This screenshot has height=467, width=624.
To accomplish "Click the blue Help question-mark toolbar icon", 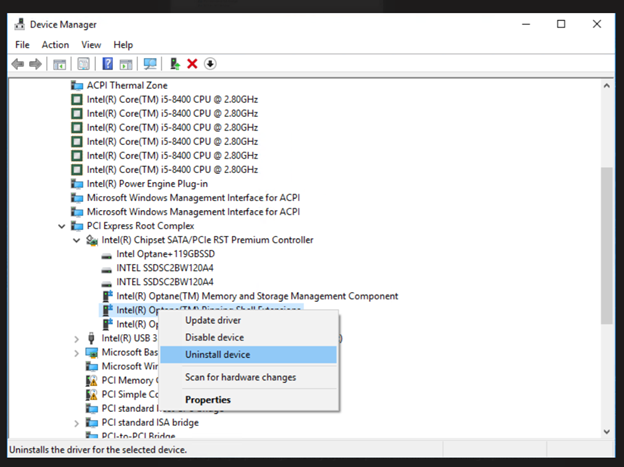I will click(107, 64).
